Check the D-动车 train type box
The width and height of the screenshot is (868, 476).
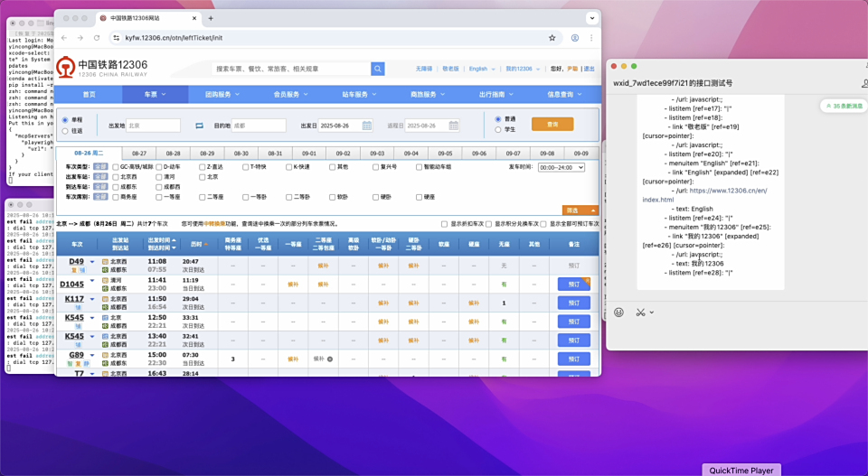click(x=159, y=167)
